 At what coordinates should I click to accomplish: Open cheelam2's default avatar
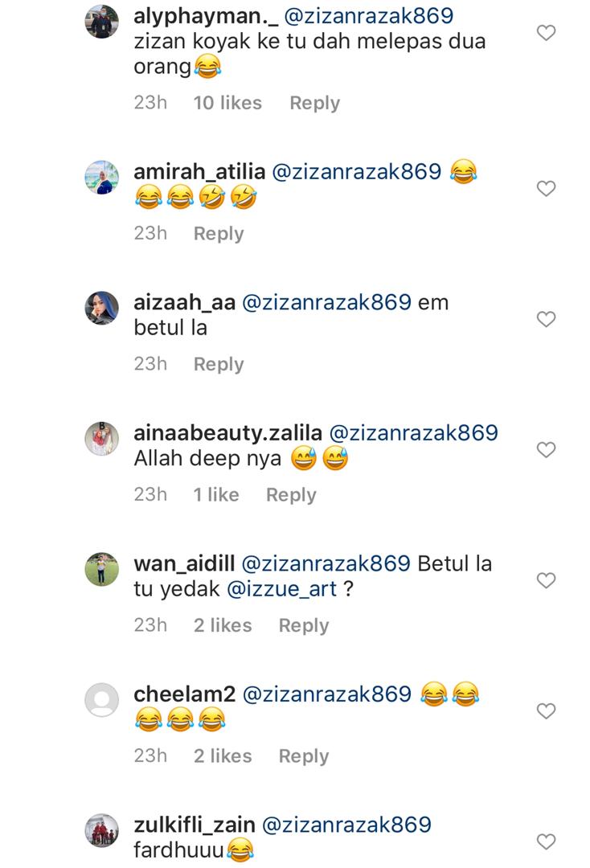tap(101, 700)
